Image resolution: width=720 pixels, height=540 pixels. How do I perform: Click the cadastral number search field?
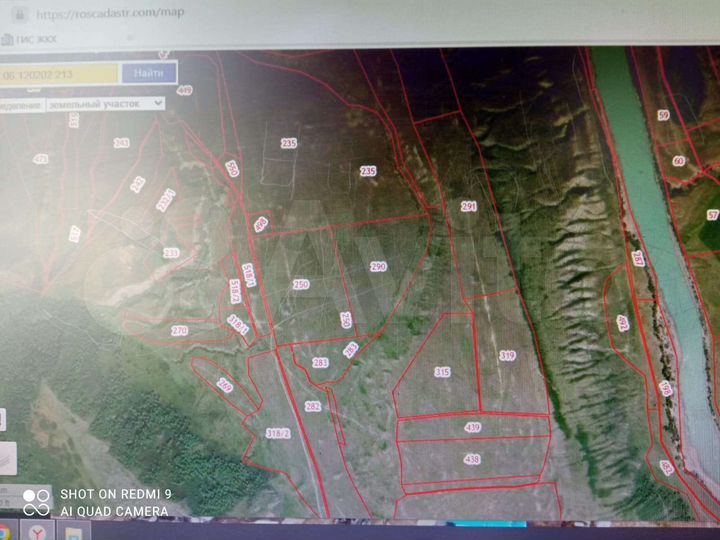point(58,74)
